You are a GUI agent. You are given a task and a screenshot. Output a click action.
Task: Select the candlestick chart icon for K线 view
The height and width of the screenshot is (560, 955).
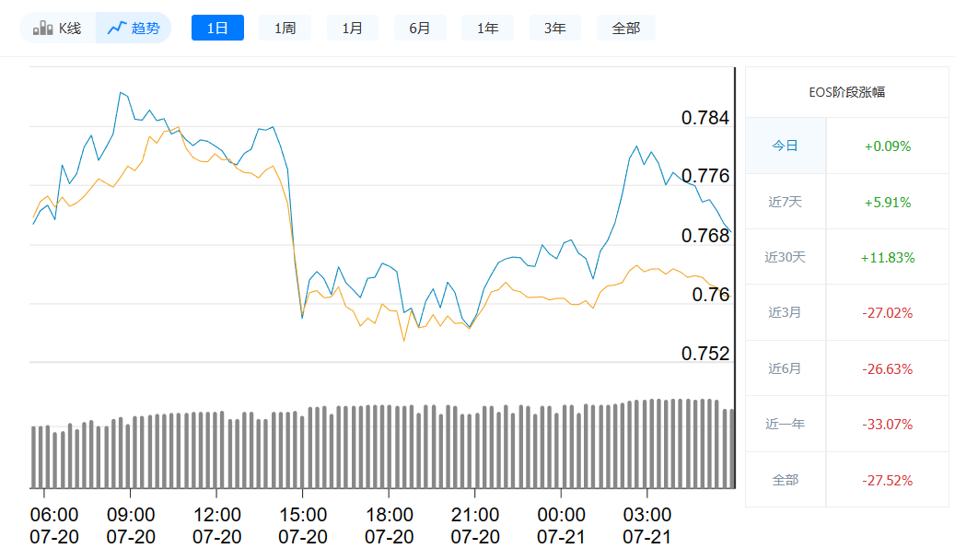(x=41, y=27)
